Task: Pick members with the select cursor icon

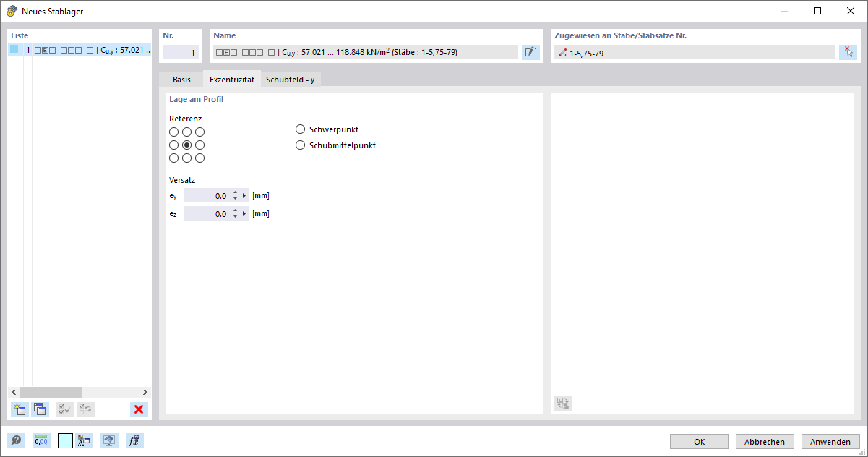Action: coord(848,52)
